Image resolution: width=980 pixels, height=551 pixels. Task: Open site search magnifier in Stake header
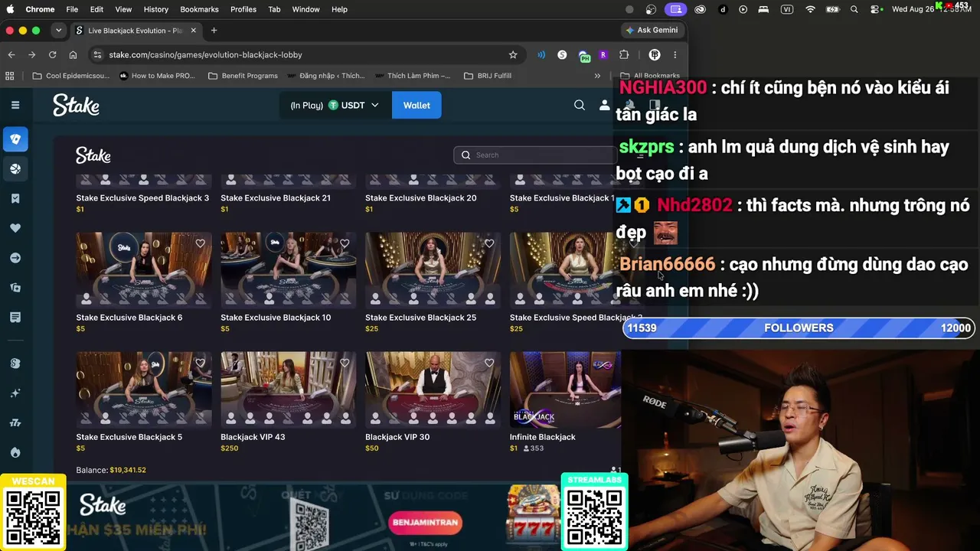pyautogui.click(x=580, y=105)
